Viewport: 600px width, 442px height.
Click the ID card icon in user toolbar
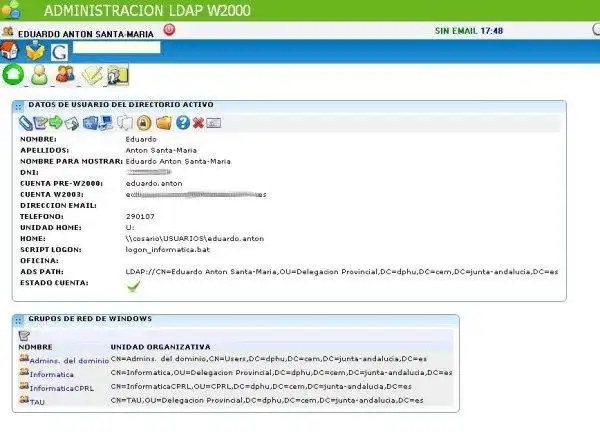214,123
